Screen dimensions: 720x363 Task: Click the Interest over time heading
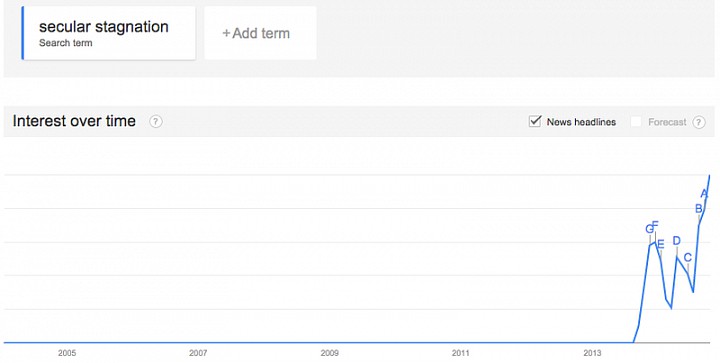[x=74, y=121]
